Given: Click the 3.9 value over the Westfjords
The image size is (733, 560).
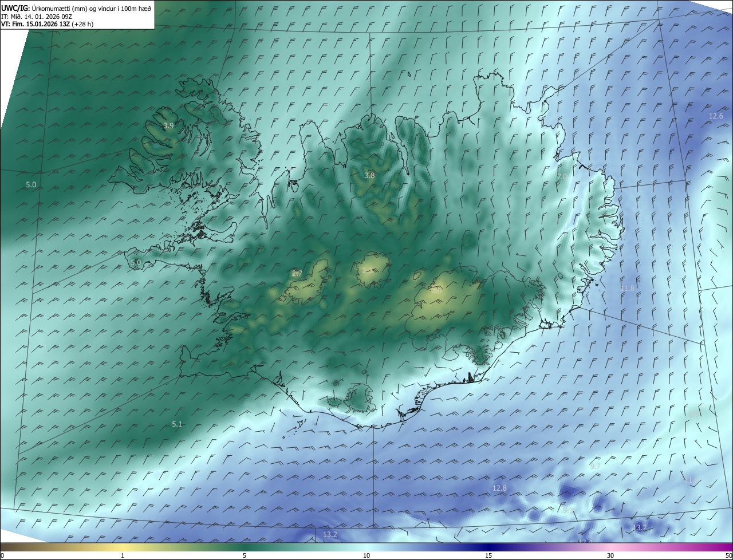Looking at the screenshot, I should [168, 126].
